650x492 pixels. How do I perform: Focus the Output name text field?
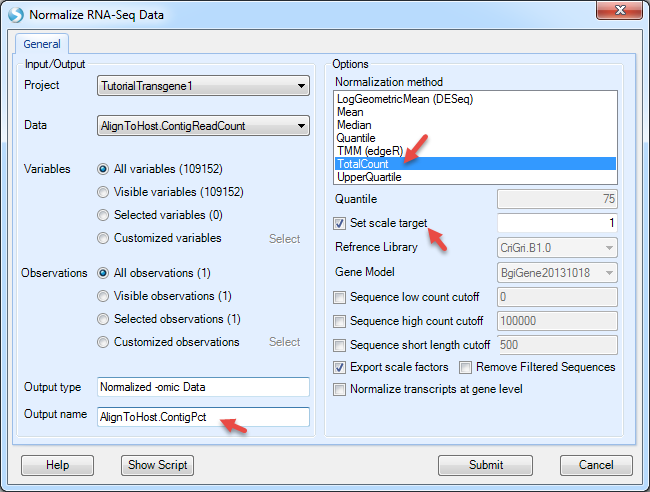[x=203, y=417]
